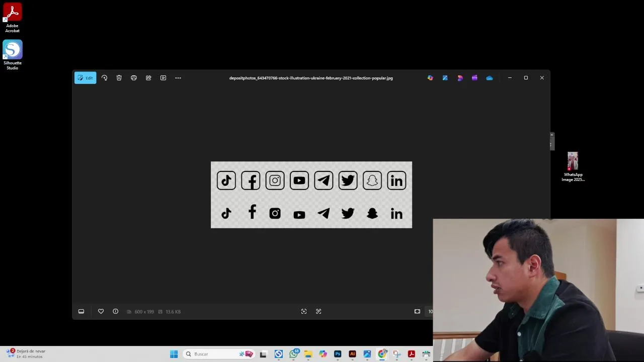
Task: Open Microsoft 365 Copilot icon in title bar
Action: [x=430, y=78]
